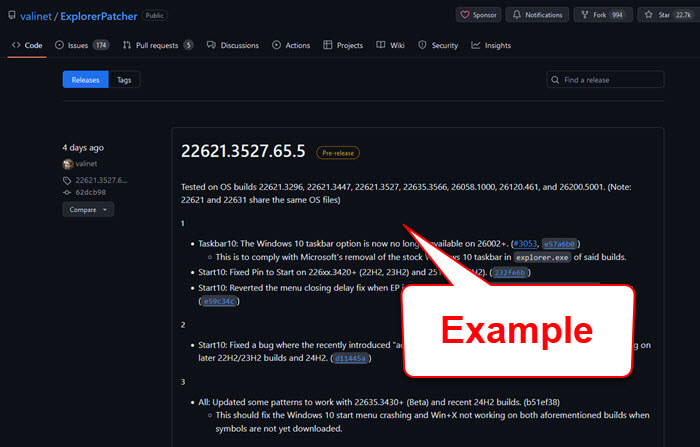Open commit link e57a6b0
Viewport: 700px width, 447px height.
[559, 244]
